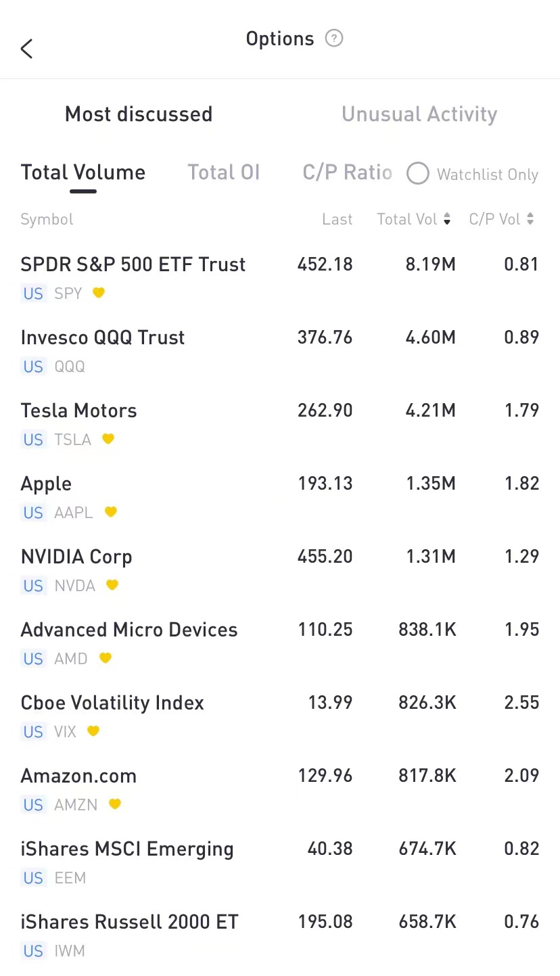Tap the heart icon beside NVDA
The width and height of the screenshot is (560, 976).
[x=112, y=585]
